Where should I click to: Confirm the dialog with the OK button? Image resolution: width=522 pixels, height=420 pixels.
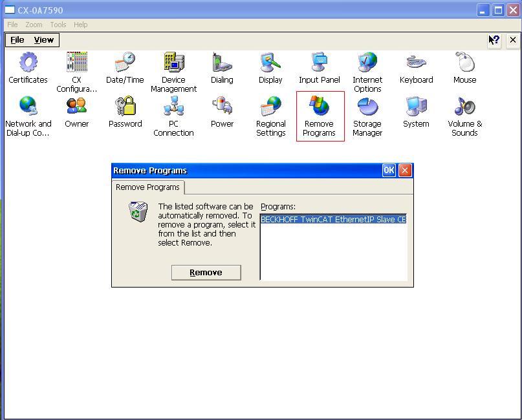(x=389, y=170)
